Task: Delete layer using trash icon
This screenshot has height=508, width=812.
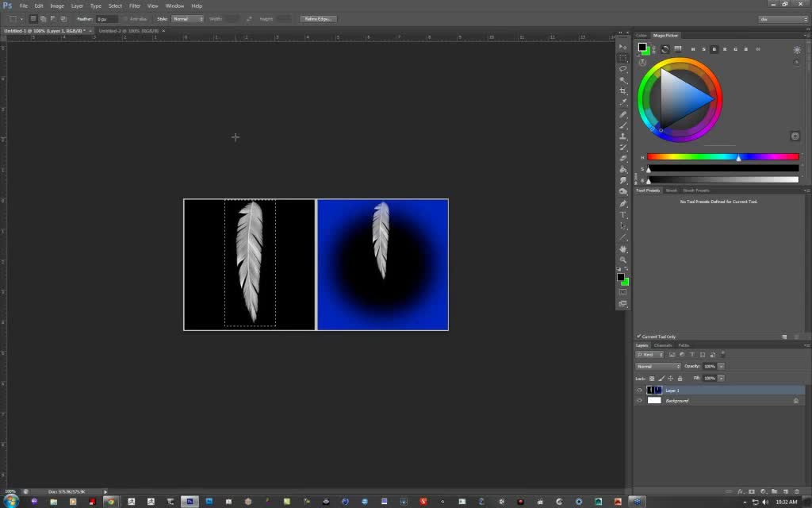Action: pyautogui.click(x=798, y=493)
